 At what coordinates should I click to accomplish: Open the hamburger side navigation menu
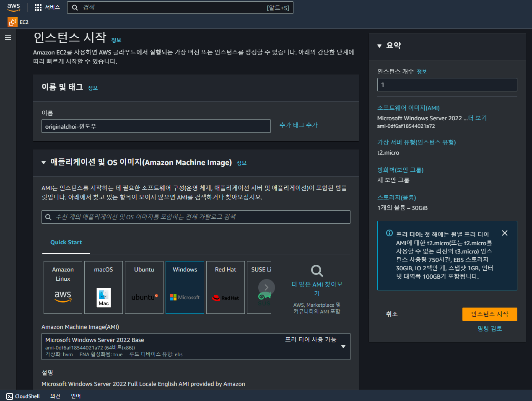(x=8, y=37)
